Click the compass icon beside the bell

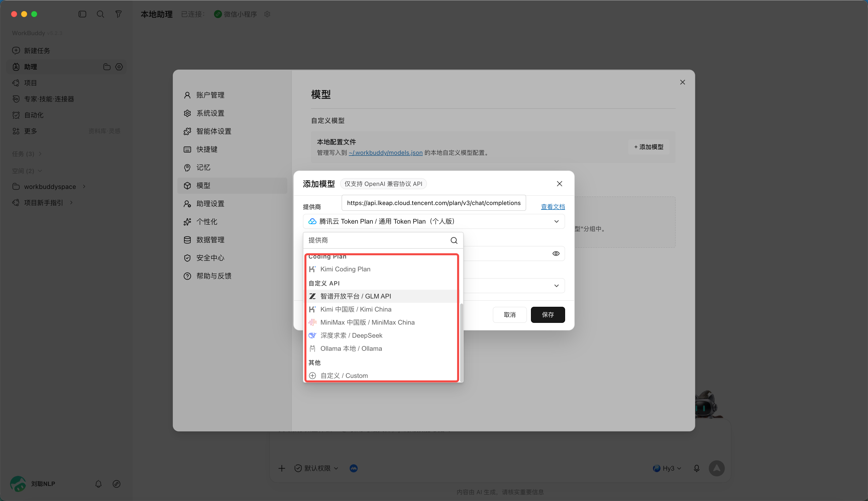click(117, 484)
